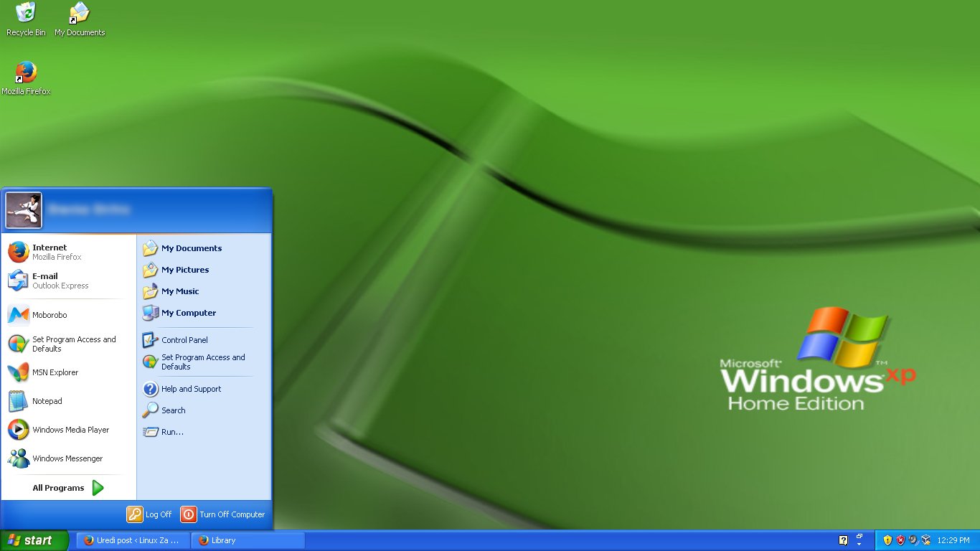Image resolution: width=980 pixels, height=551 pixels.
Task: Launch Moborobo from Start menu
Action: [49, 315]
